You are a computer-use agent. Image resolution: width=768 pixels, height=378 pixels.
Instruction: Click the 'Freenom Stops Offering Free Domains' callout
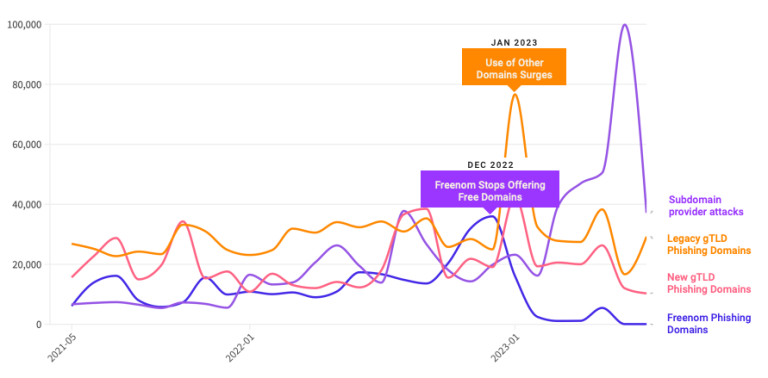tap(490, 189)
